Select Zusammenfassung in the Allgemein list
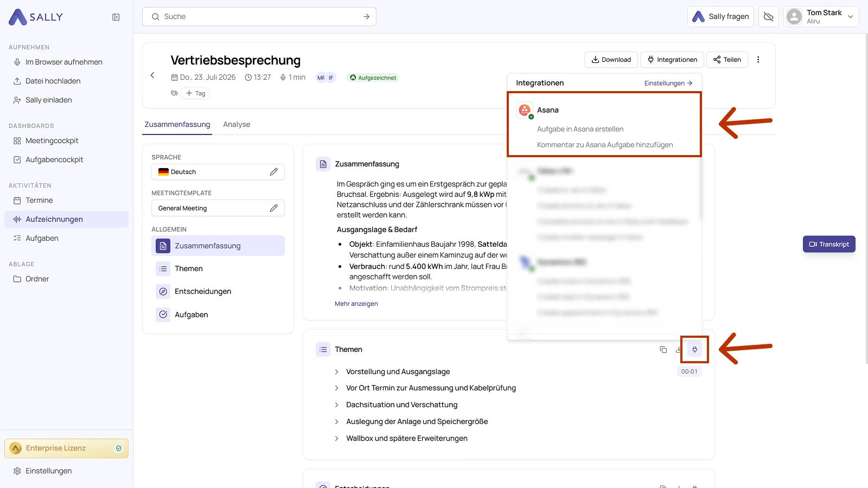This screenshot has height=488, width=868. [x=218, y=246]
